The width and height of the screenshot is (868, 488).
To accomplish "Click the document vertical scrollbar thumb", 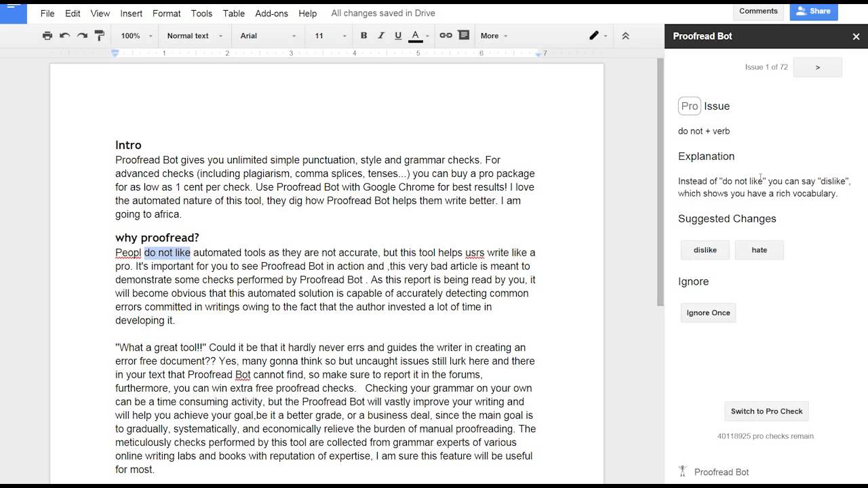I will click(660, 182).
